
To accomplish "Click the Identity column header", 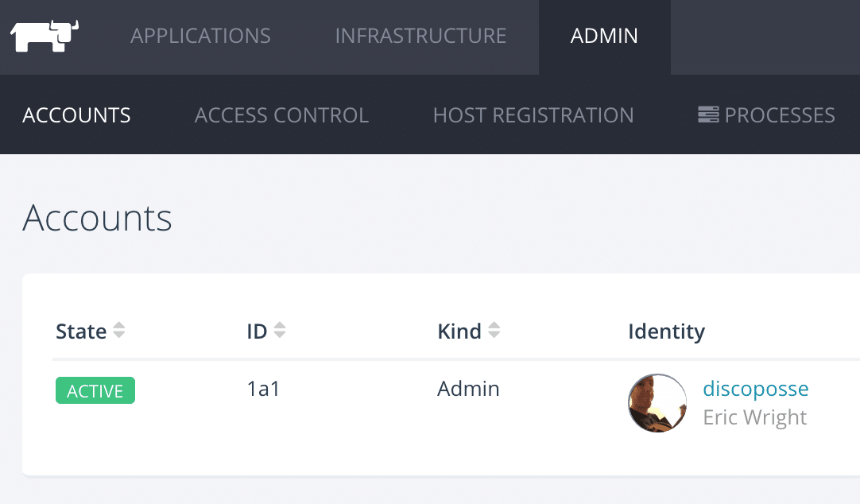I will pos(666,331).
